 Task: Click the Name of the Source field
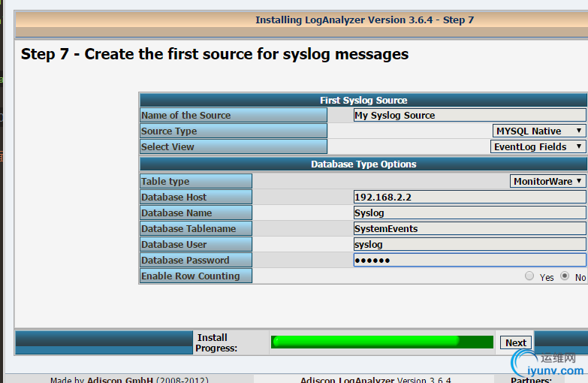470,115
